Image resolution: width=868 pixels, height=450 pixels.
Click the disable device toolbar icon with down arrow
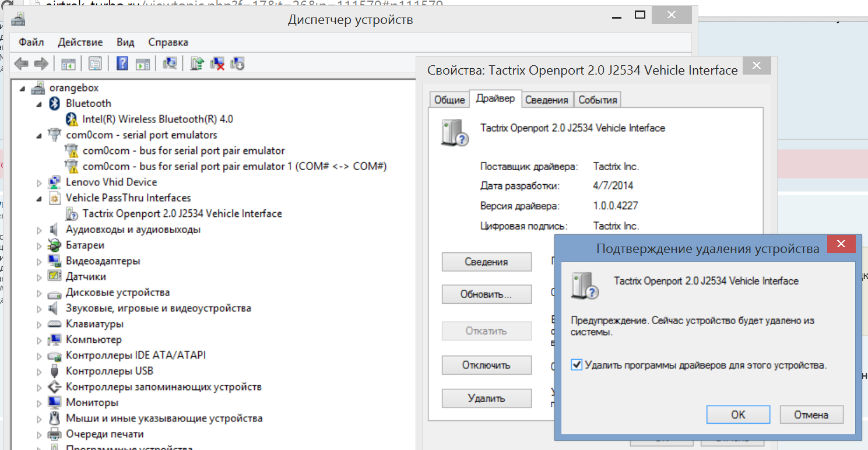pos(237,64)
